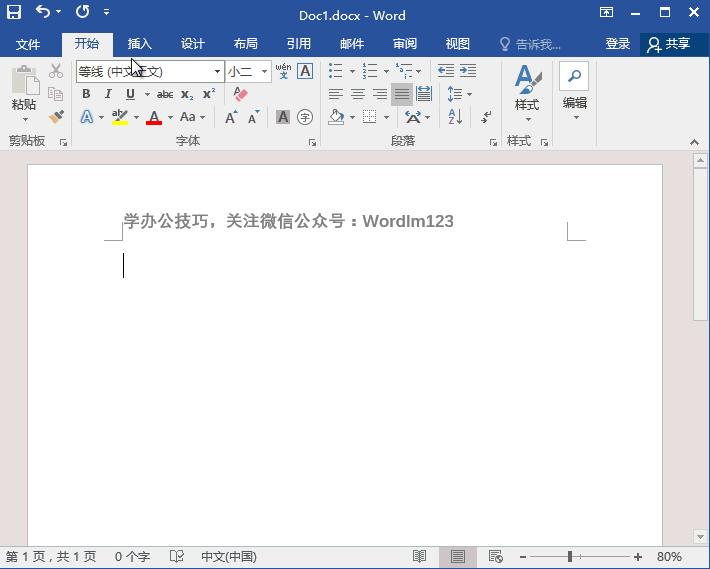710x569 pixels.
Task: Show or hide paragraph marks
Action: [x=486, y=117]
